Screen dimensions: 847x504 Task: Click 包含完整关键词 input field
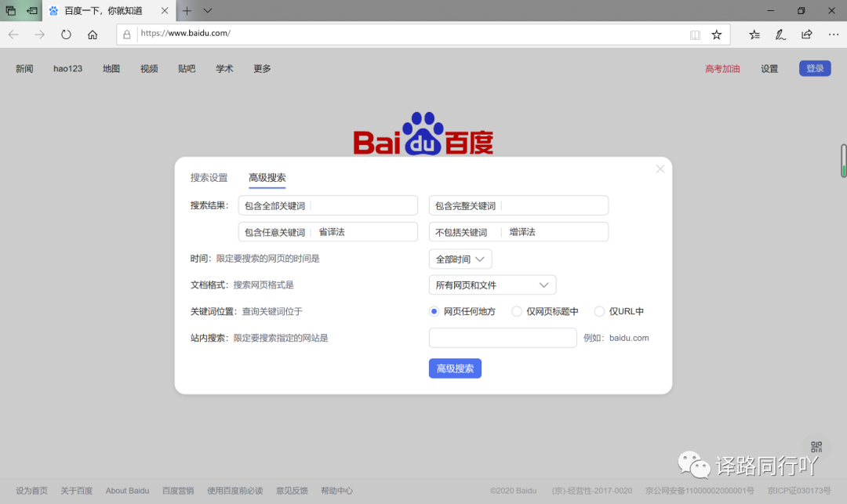tap(518, 205)
